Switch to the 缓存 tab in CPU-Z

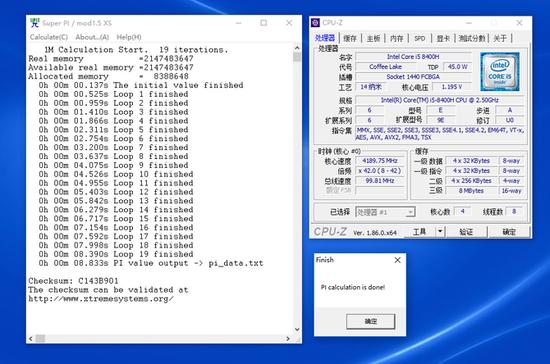(350, 38)
